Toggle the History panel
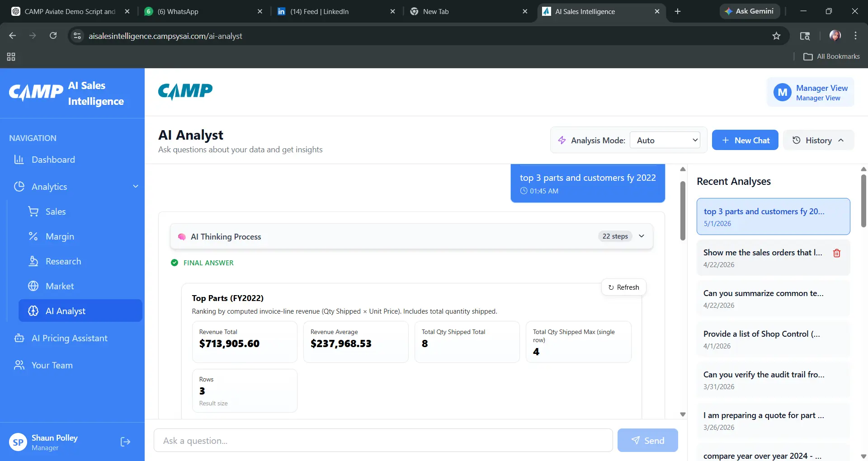This screenshot has width=868, height=461. coord(818,140)
